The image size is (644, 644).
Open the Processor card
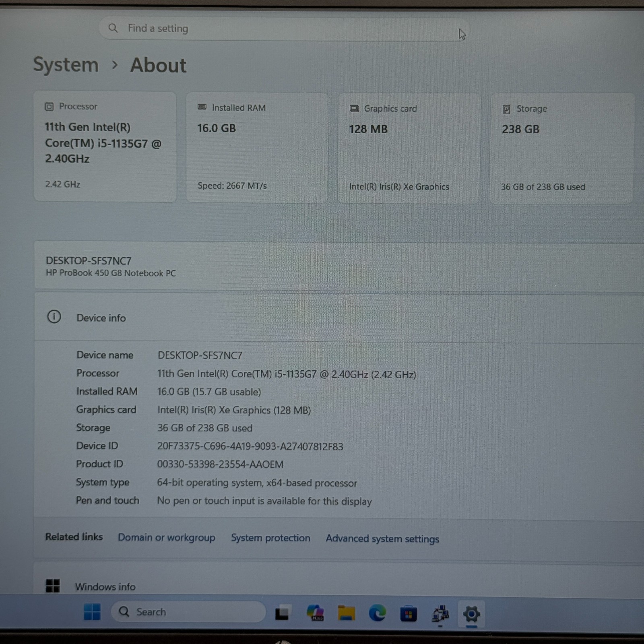tap(105, 147)
